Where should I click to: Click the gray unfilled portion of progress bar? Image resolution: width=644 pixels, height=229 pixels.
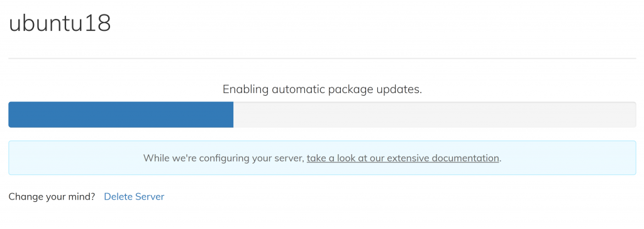435,114
